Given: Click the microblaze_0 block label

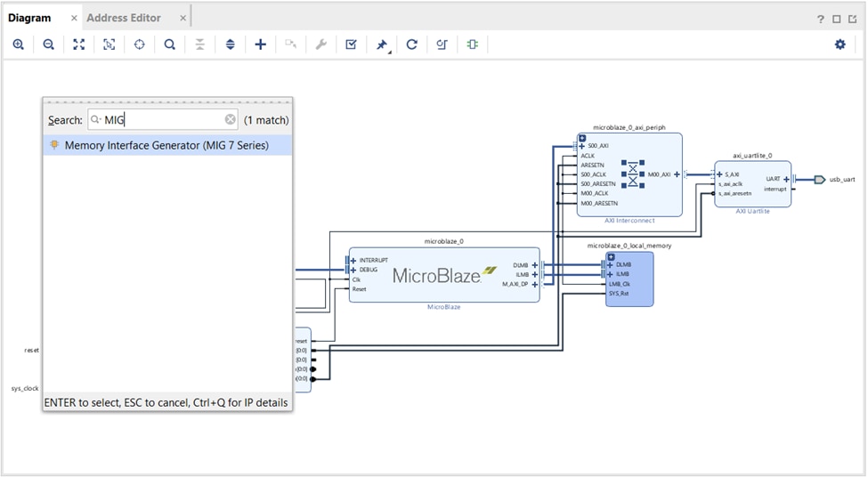Looking at the screenshot, I should click(444, 241).
